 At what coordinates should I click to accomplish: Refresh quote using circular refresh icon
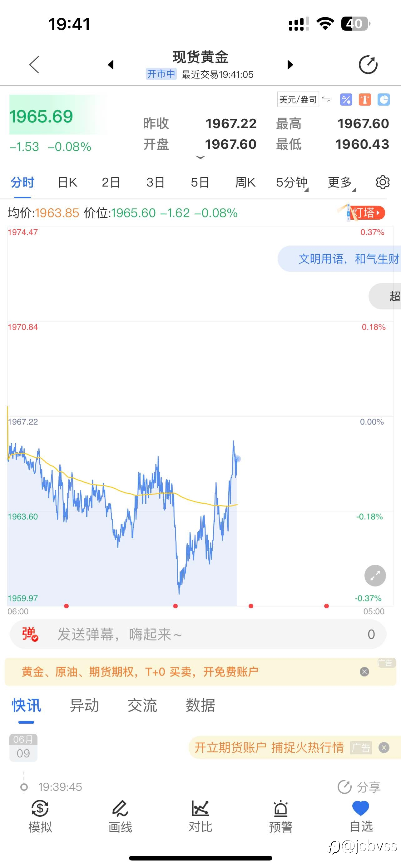(x=368, y=64)
